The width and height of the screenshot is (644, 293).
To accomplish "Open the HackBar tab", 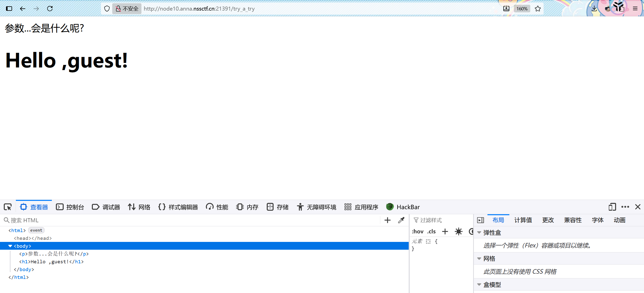I will click(403, 207).
